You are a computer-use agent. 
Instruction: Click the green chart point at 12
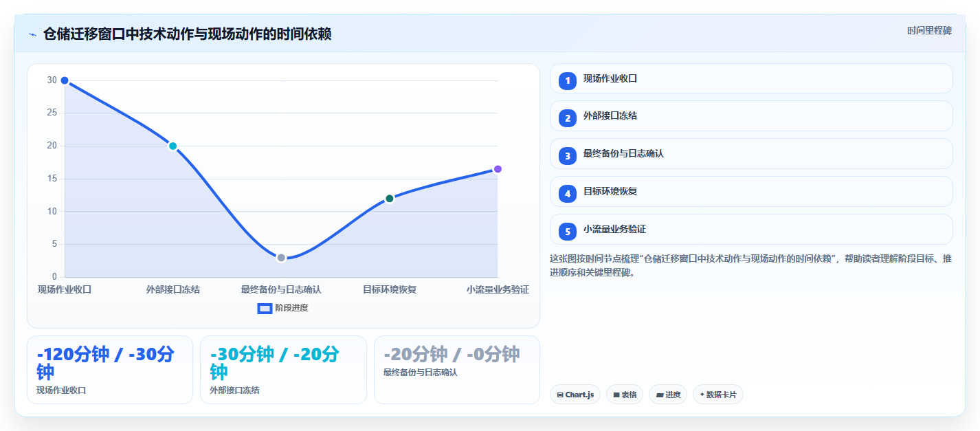390,199
